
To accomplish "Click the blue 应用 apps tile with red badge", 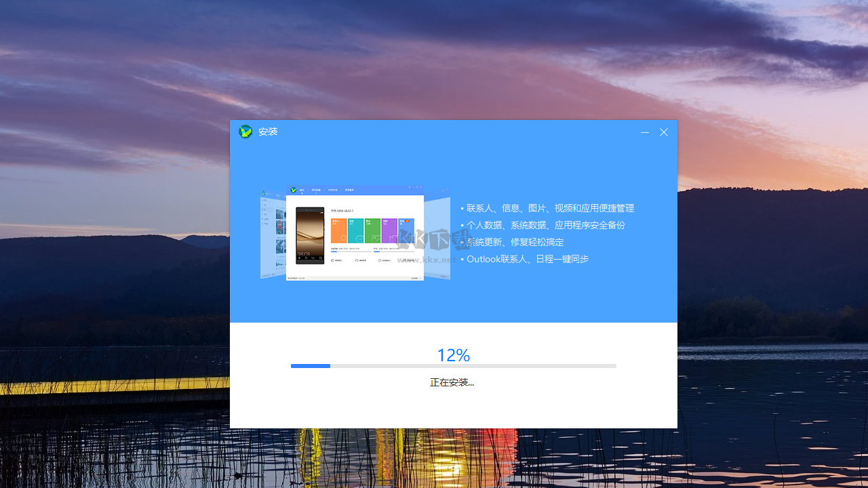I will (x=406, y=230).
